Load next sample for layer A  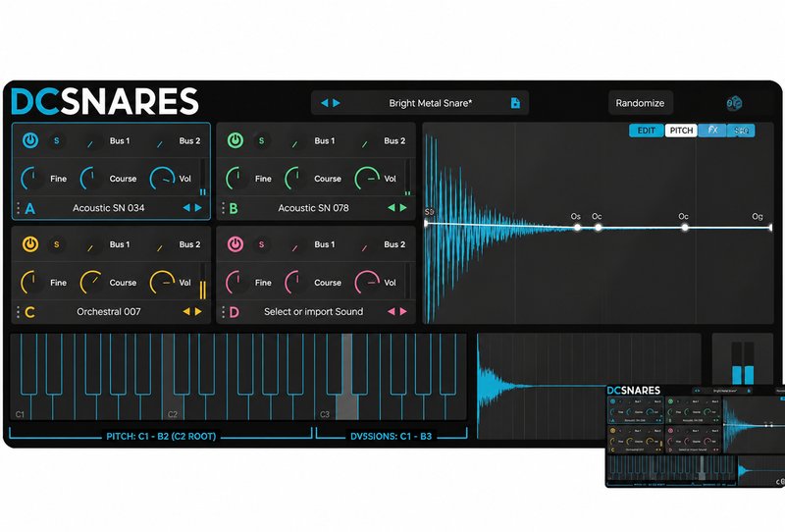[198, 207]
